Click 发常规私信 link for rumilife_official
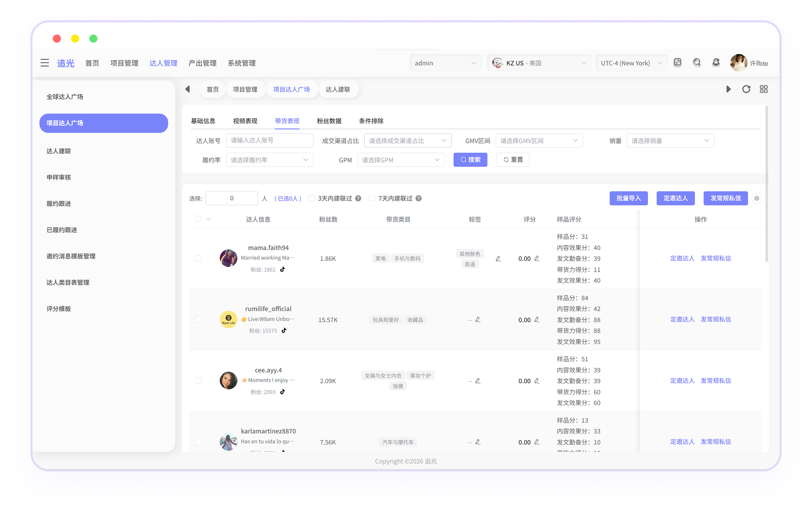Screen dimensions: 812x512 (716, 319)
